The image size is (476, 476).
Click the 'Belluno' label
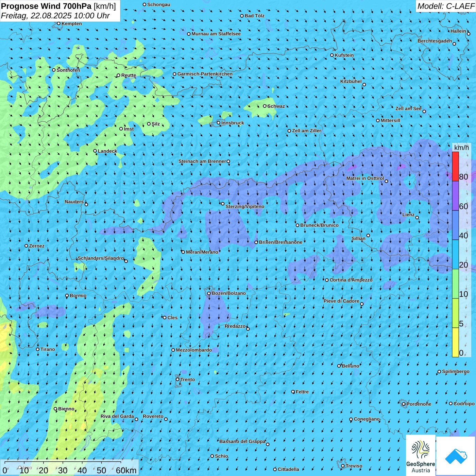tap(350, 366)
